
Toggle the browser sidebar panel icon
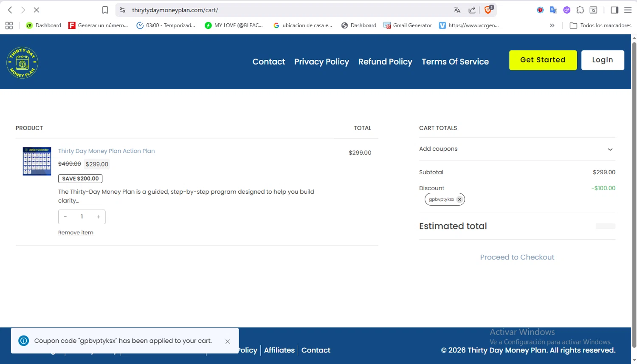point(614,10)
